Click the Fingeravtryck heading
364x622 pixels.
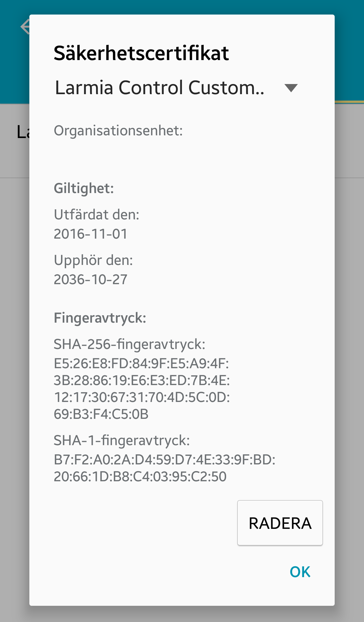[x=100, y=318]
